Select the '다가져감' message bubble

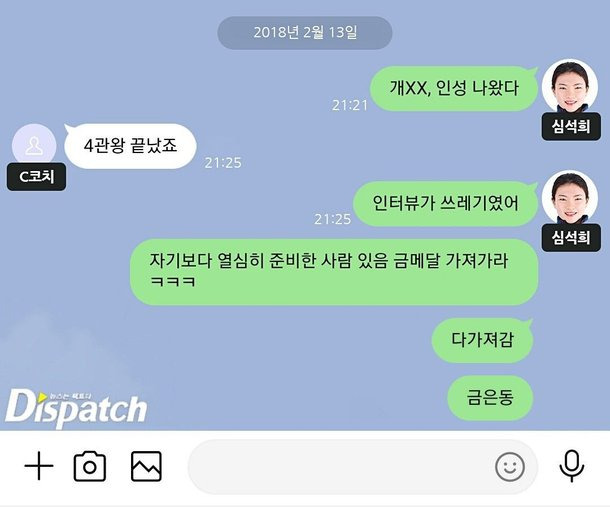pyautogui.click(x=482, y=340)
